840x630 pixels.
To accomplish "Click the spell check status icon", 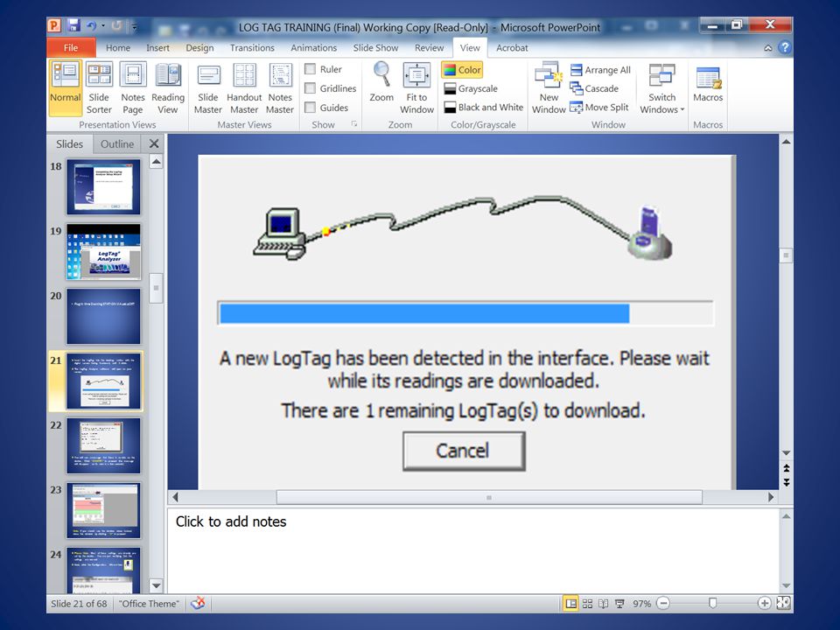I will (199, 603).
